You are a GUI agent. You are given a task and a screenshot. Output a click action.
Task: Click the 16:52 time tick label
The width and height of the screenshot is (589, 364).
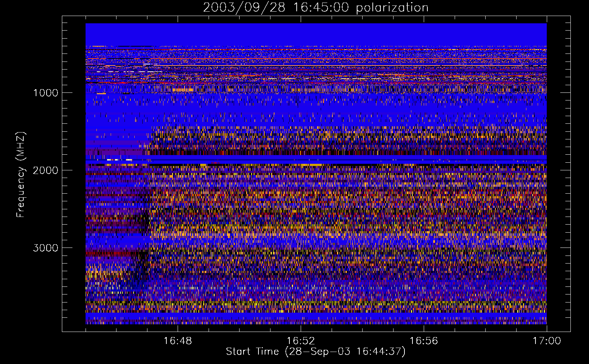(x=301, y=341)
